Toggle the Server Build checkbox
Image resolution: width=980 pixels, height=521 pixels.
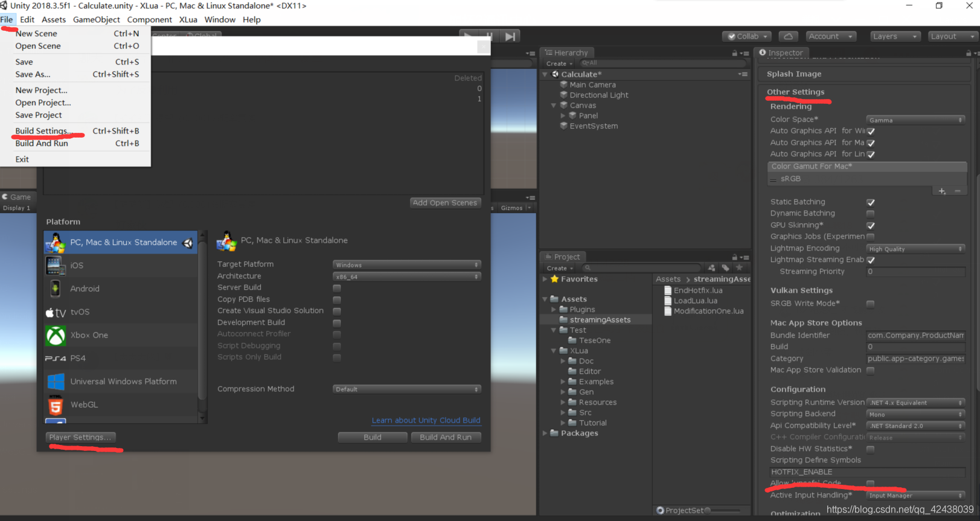click(337, 288)
